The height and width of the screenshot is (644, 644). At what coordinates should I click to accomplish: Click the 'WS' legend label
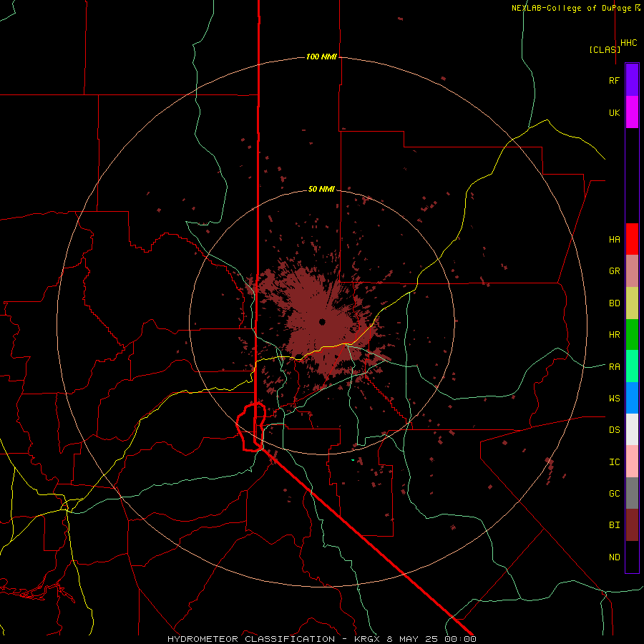point(614,399)
